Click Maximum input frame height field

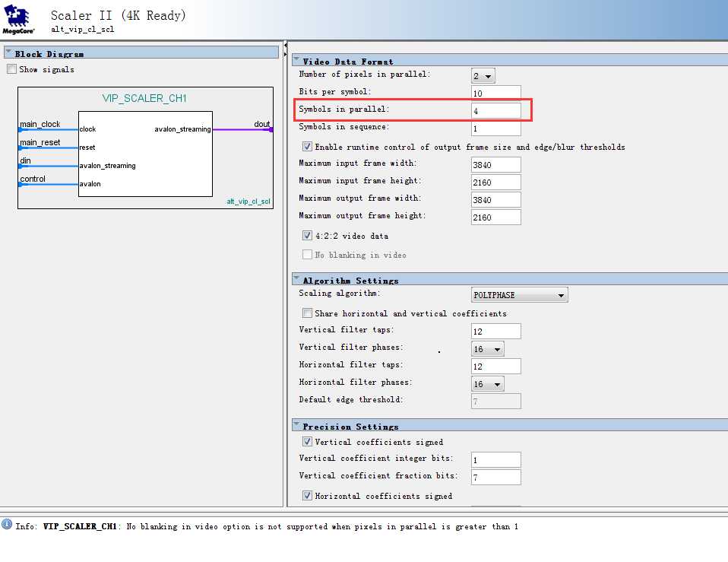496,182
